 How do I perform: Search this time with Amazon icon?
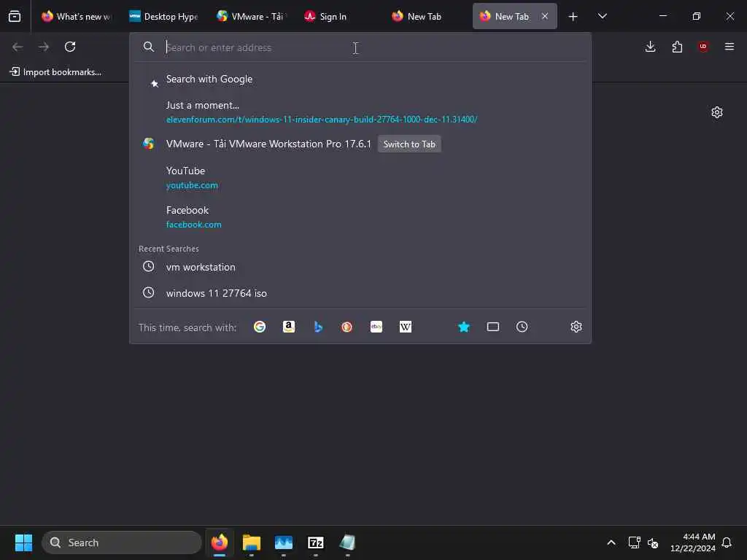tap(289, 327)
